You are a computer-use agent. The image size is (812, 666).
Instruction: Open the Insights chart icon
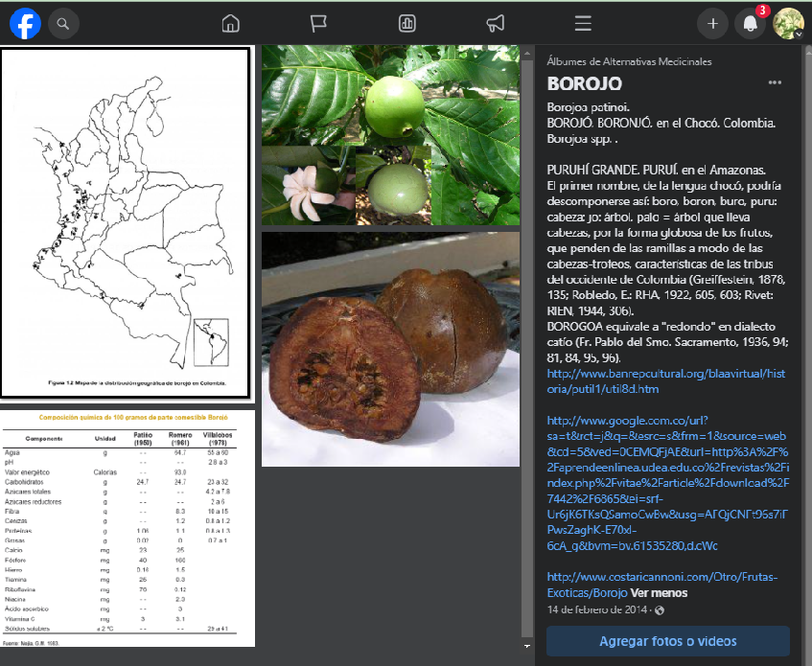[x=406, y=23]
